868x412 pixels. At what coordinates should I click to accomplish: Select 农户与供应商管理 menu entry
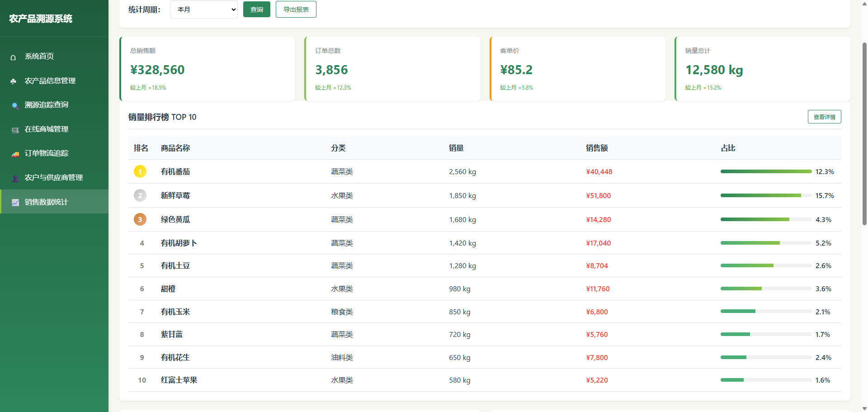54,177
